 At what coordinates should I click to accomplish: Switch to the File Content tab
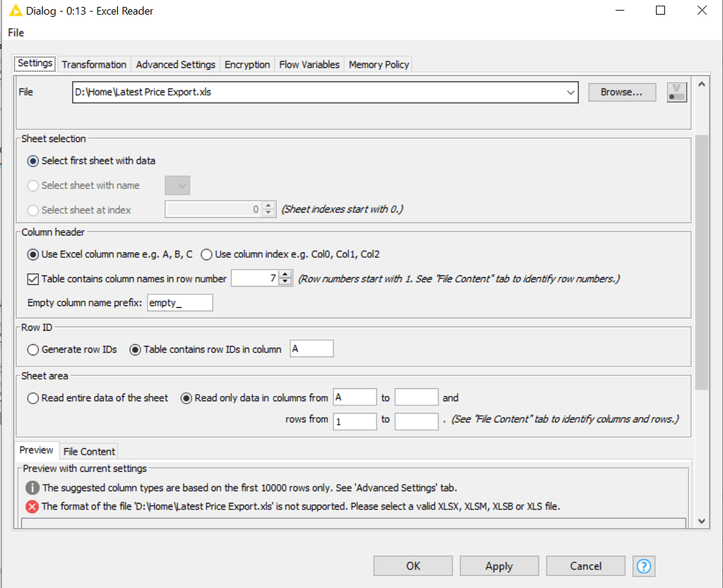[x=88, y=451]
